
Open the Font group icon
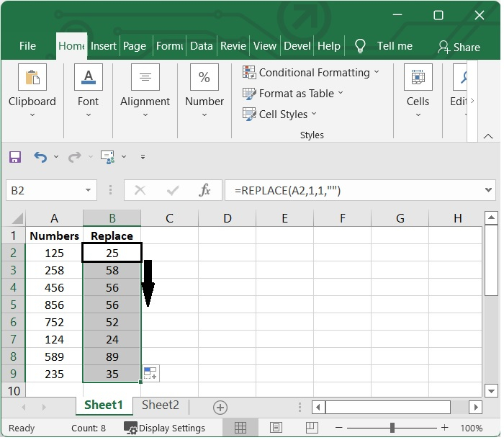(x=89, y=77)
